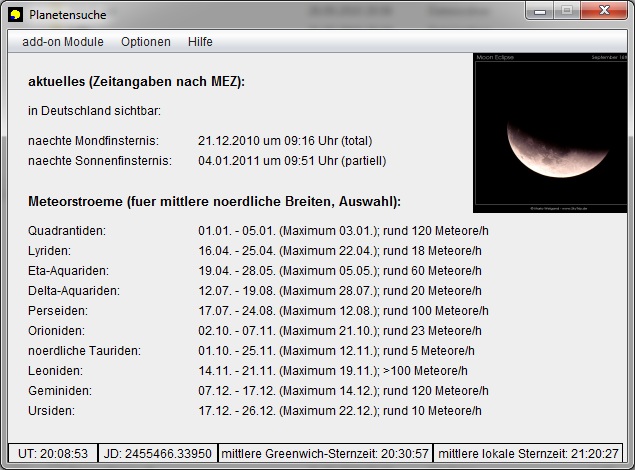Click the Leoniden label

pyautogui.click(x=55, y=370)
